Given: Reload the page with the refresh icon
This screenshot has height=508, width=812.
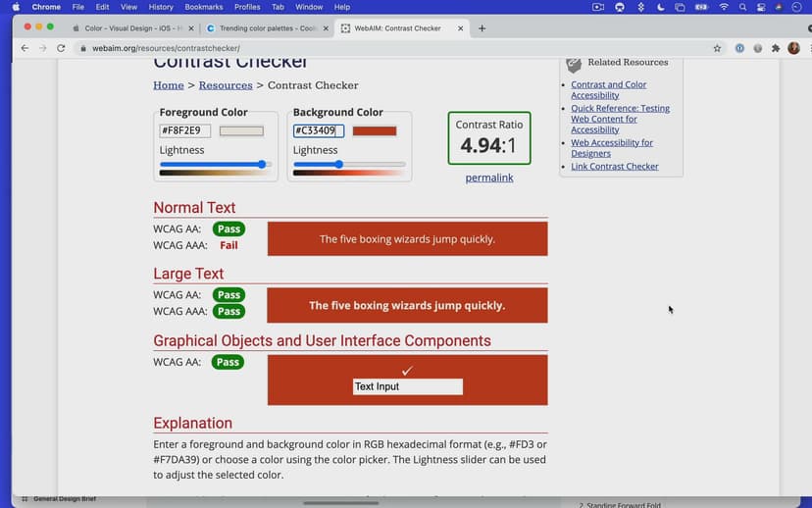Looking at the screenshot, I should 61,48.
